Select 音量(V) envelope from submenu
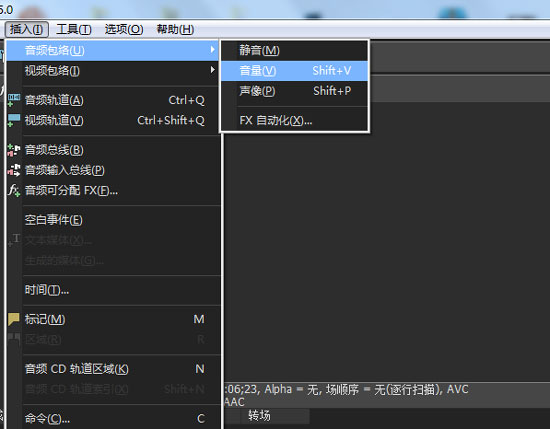Viewport: 550px width, 429px height. point(294,71)
